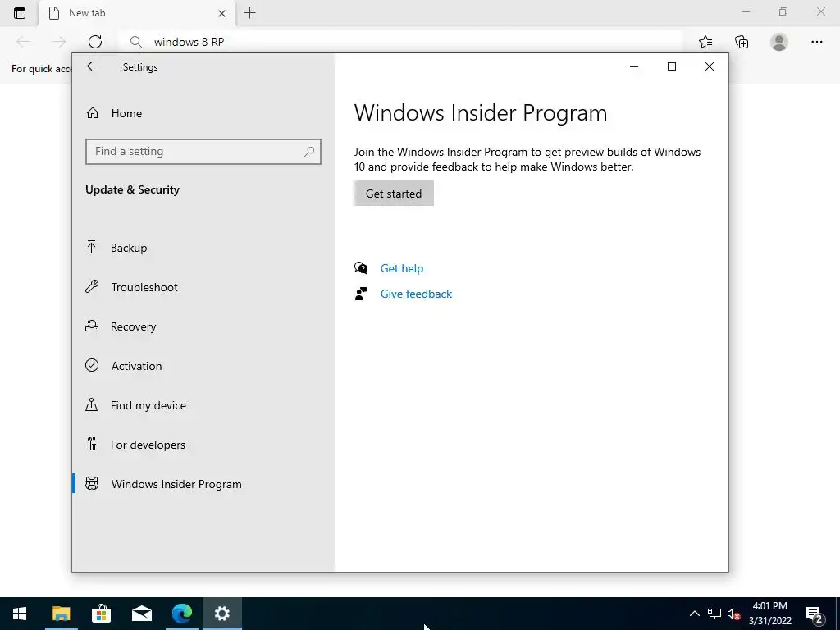Open Edge Favorites star icon
This screenshot has height=630, width=840.
point(705,42)
